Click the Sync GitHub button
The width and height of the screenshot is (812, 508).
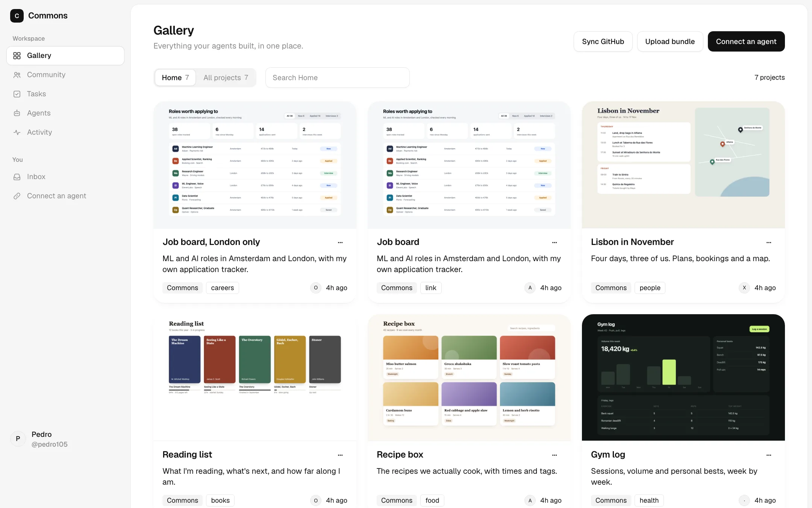tap(603, 41)
